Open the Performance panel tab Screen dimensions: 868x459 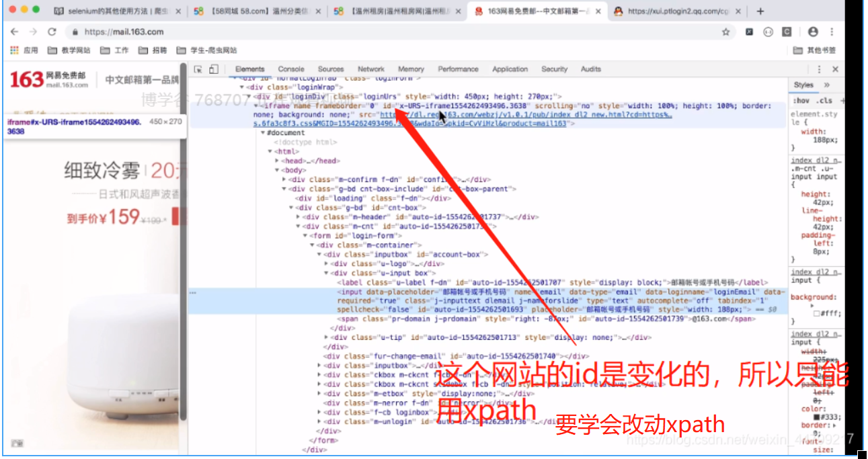click(458, 69)
